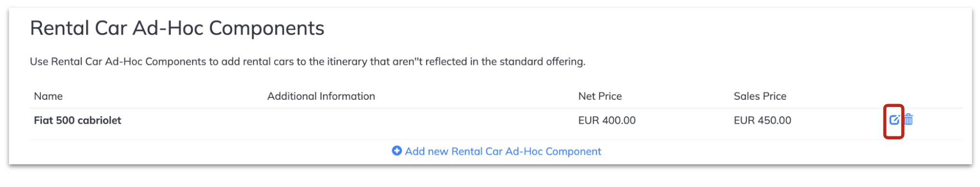Click the blue plus circle icon
Image resolution: width=980 pixels, height=187 pixels.
[397, 151]
